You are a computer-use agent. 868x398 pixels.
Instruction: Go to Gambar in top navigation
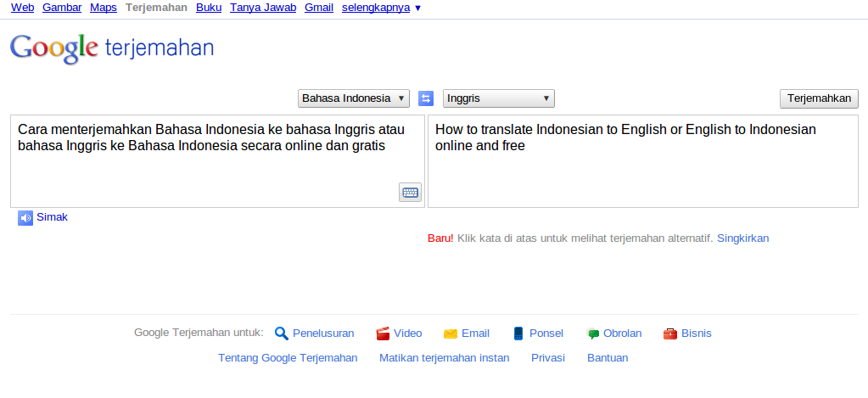click(x=62, y=8)
